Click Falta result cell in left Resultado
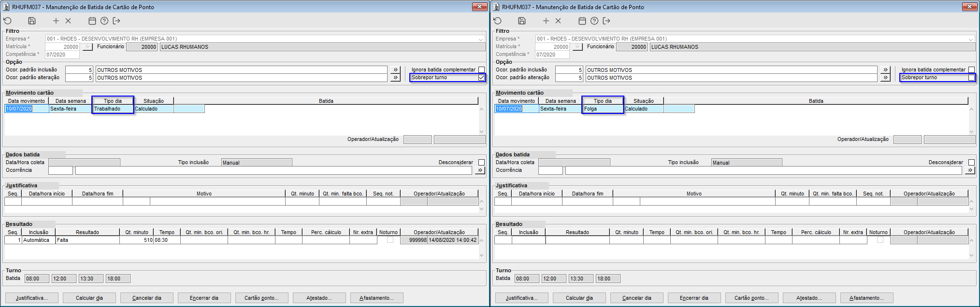 [87, 240]
